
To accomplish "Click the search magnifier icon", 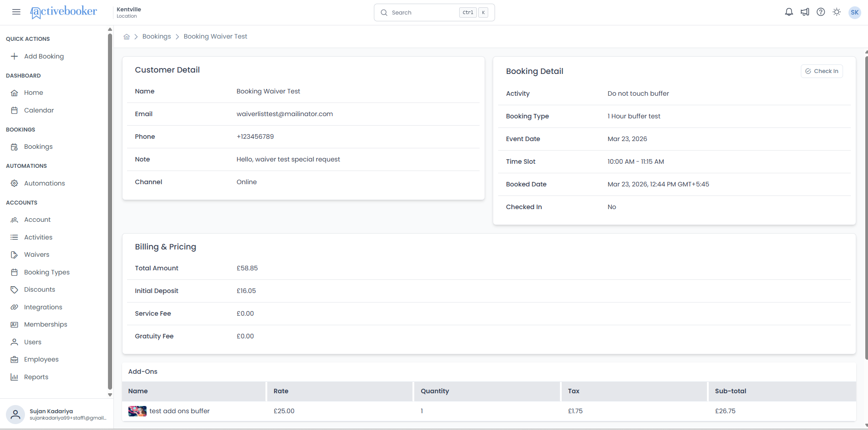I will [384, 13].
